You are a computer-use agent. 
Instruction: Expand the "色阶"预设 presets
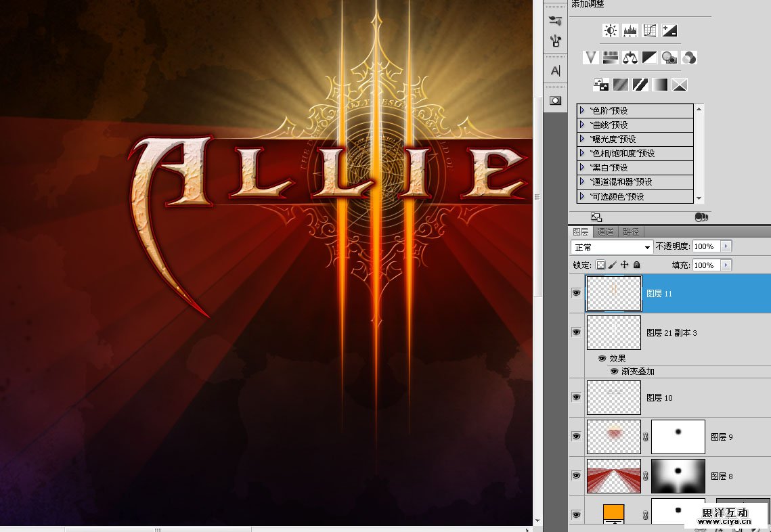(582, 110)
